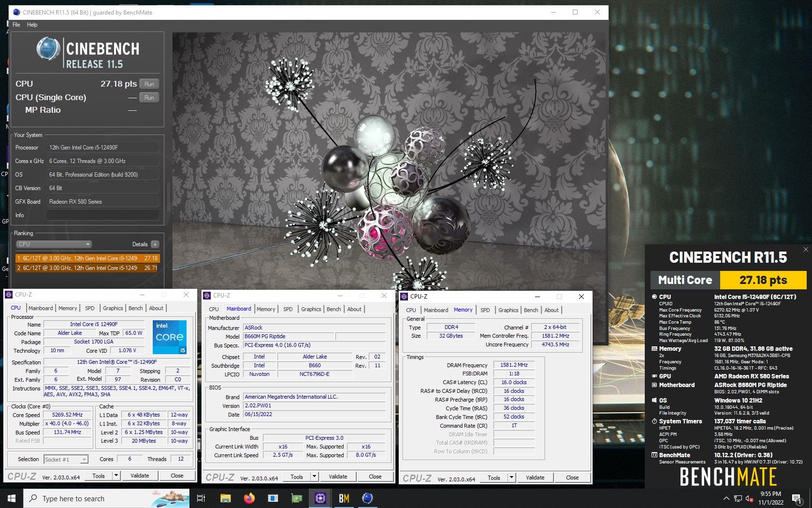The height and width of the screenshot is (508, 812).
Task: Click Close in the first CPU-Z window
Action: [177, 476]
